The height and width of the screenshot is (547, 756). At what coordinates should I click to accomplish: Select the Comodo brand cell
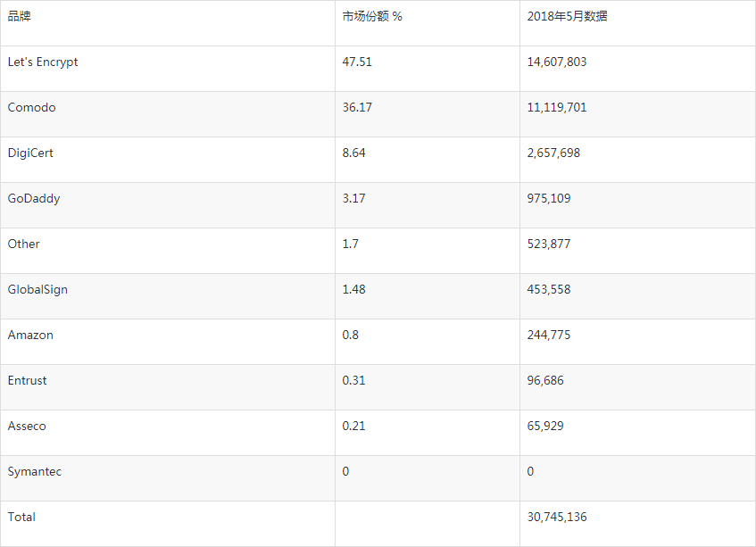(32, 108)
